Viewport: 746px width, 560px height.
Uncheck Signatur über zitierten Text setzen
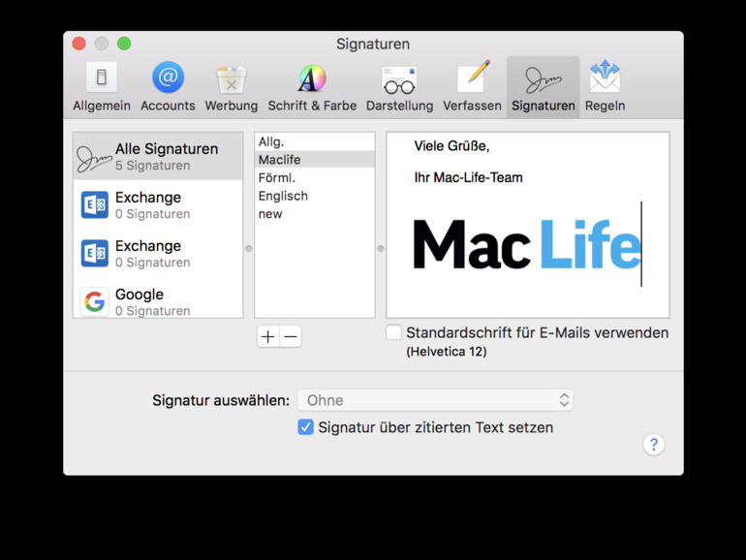coord(305,426)
